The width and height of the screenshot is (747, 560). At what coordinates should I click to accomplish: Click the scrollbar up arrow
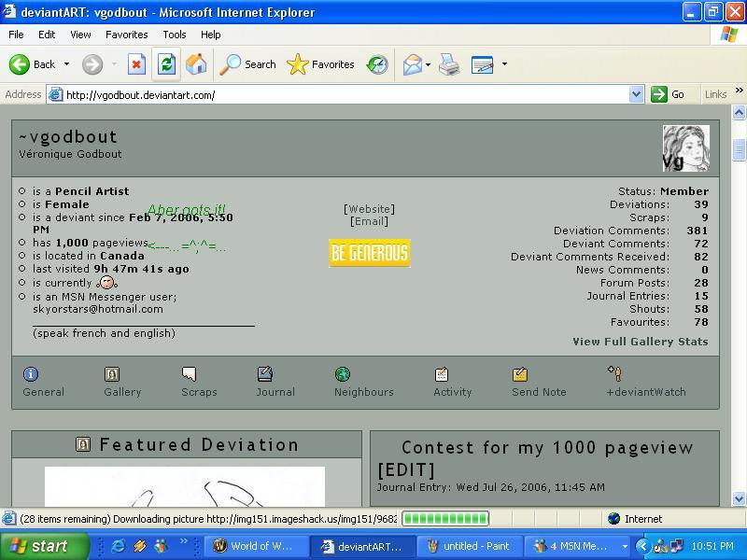click(739, 112)
